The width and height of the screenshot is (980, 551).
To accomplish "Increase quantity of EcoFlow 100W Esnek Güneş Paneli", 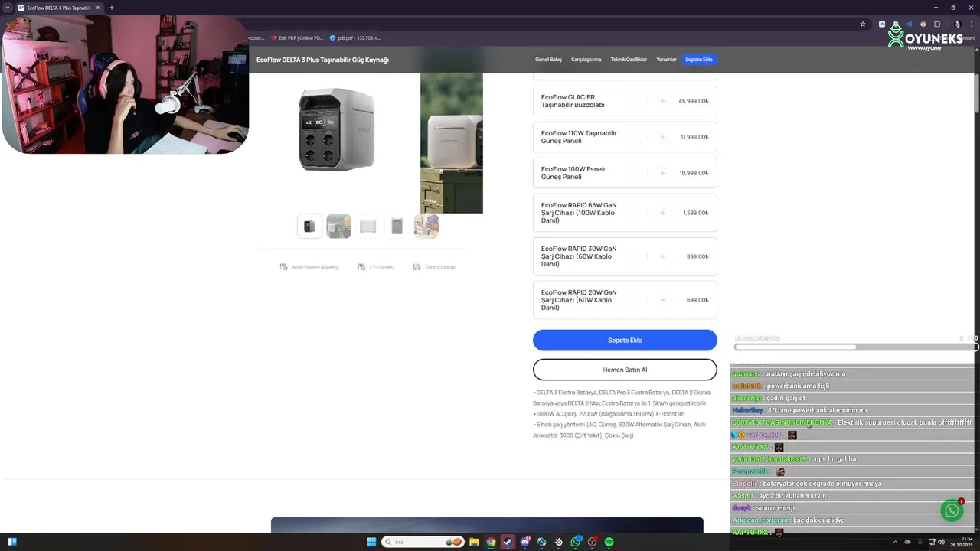I will pos(662,173).
